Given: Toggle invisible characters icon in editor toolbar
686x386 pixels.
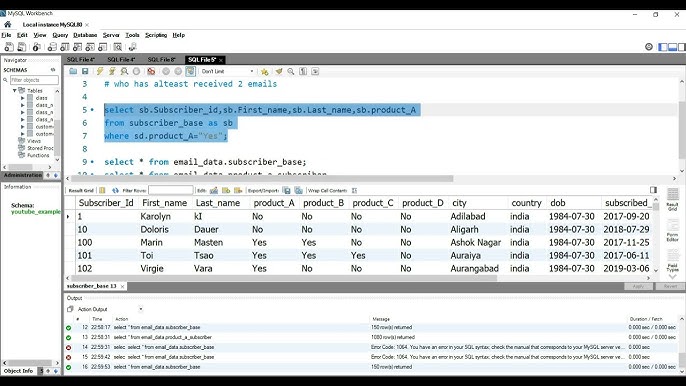Looking at the screenshot, I should [303, 71].
